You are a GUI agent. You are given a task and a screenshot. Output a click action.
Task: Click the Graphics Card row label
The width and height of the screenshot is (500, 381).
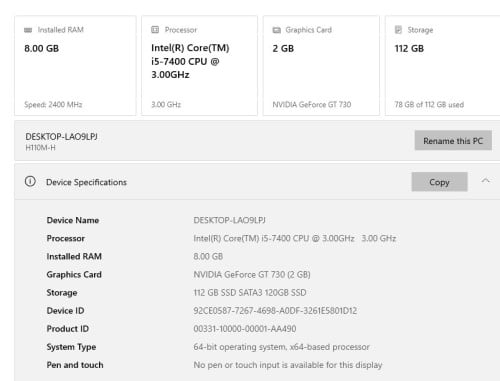(x=74, y=275)
